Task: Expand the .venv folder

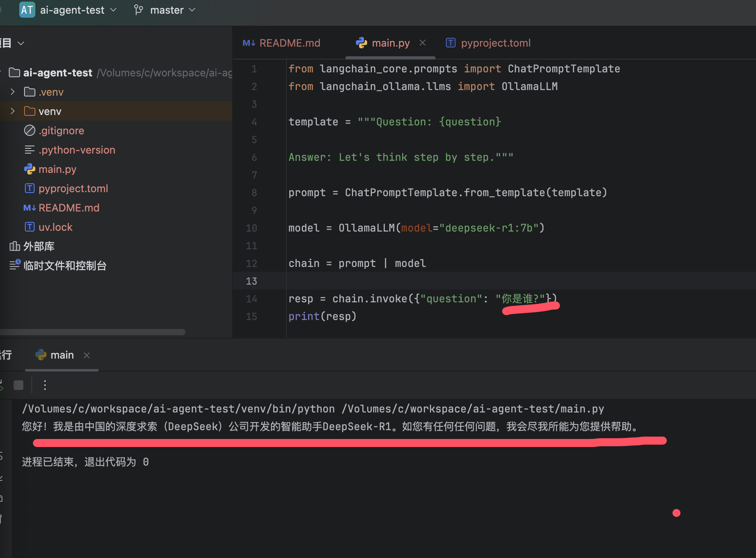Action: coord(12,92)
